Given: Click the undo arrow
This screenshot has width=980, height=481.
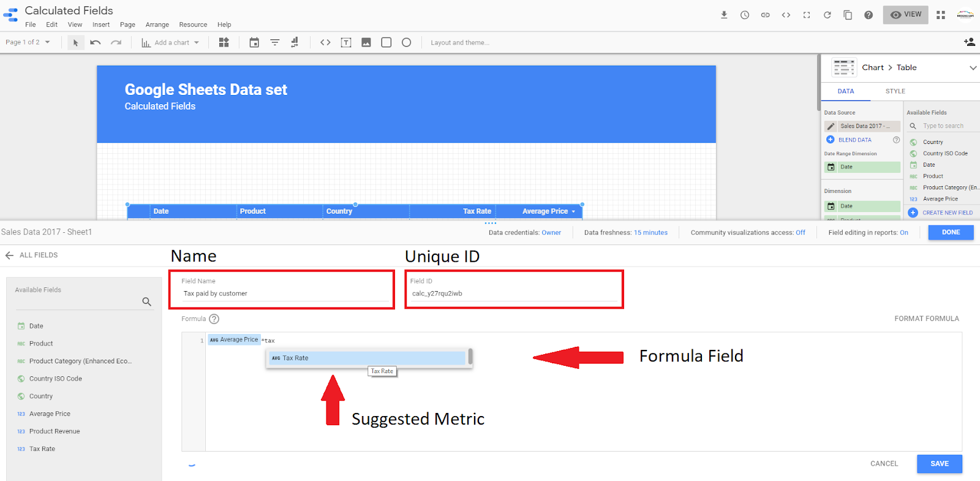Looking at the screenshot, I should click(x=96, y=42).
